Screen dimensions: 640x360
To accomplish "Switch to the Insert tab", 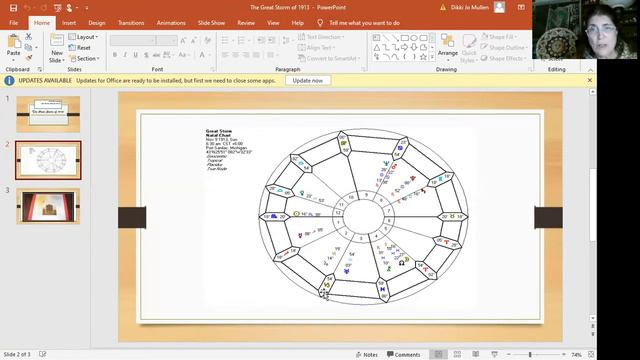I will pos(69,23).
